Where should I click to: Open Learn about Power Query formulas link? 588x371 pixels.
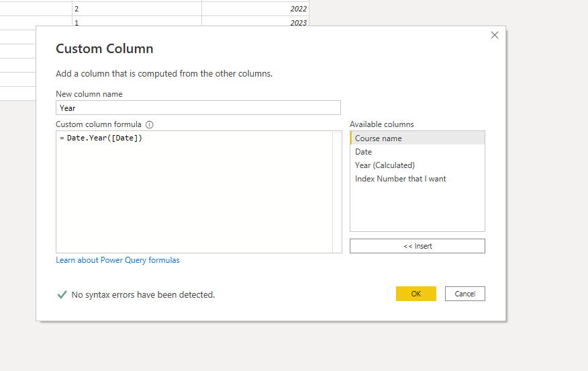pyautogui.click(x=117, y=260)
